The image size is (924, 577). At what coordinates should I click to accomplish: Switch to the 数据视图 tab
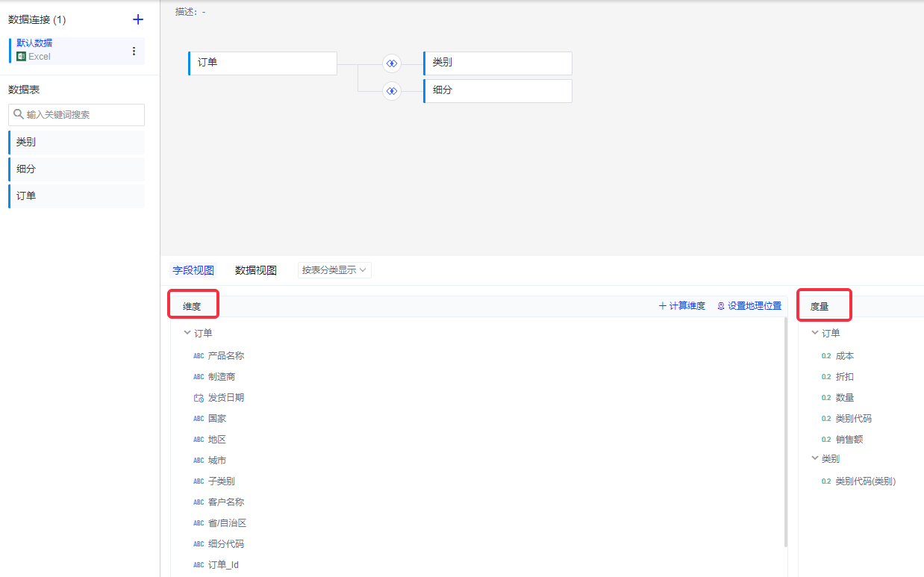click(x=256, y=270)
